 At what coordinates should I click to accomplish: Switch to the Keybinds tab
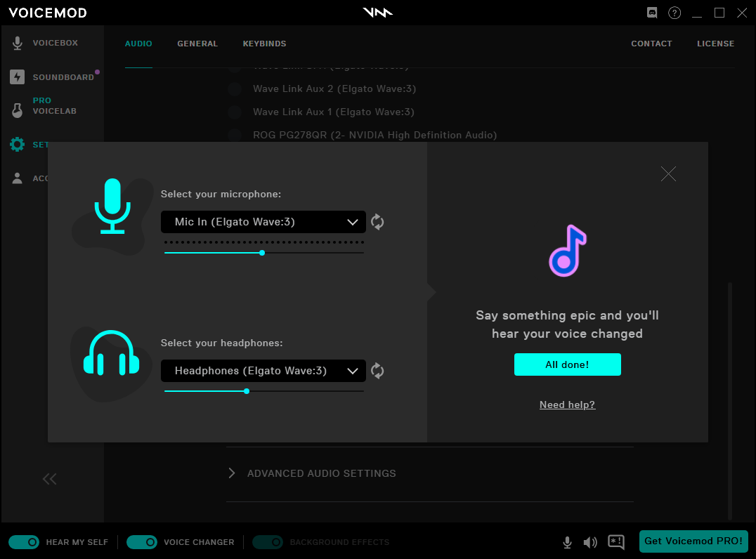pyautogui.click(x=264, y=44)
